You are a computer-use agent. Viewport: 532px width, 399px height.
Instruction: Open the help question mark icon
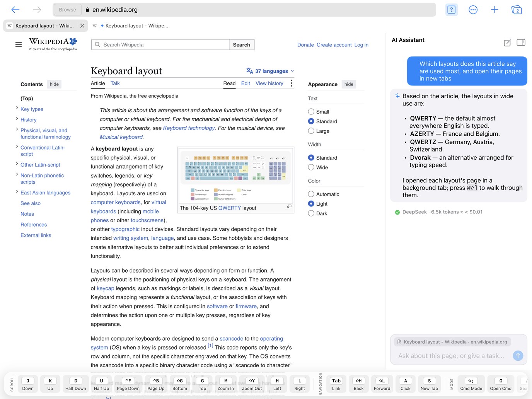tap(451, 10)
